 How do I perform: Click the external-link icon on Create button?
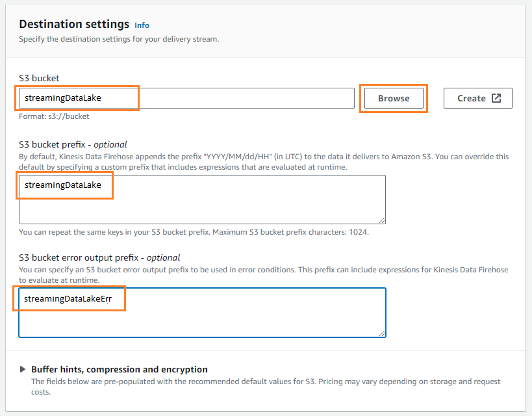coord(496,97)
